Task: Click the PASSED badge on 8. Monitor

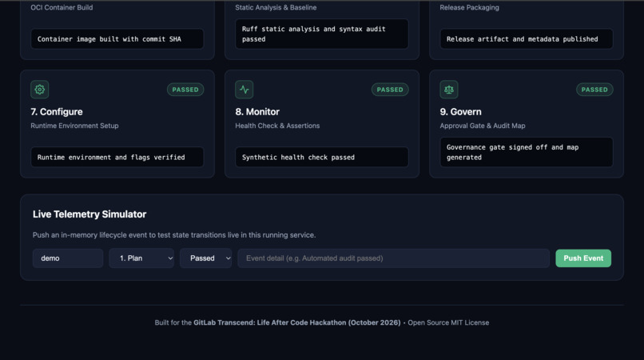Action: tap(390, 90)
